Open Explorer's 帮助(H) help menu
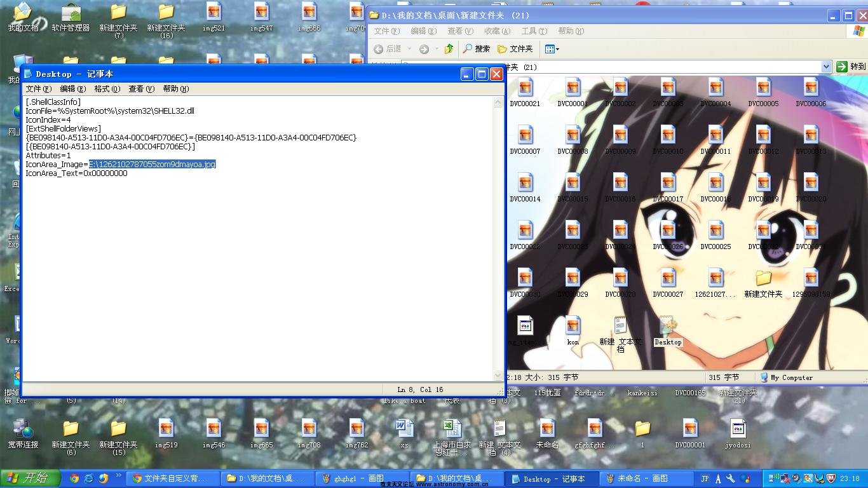Viewport: 868px width, 488px height. [571, 31]
